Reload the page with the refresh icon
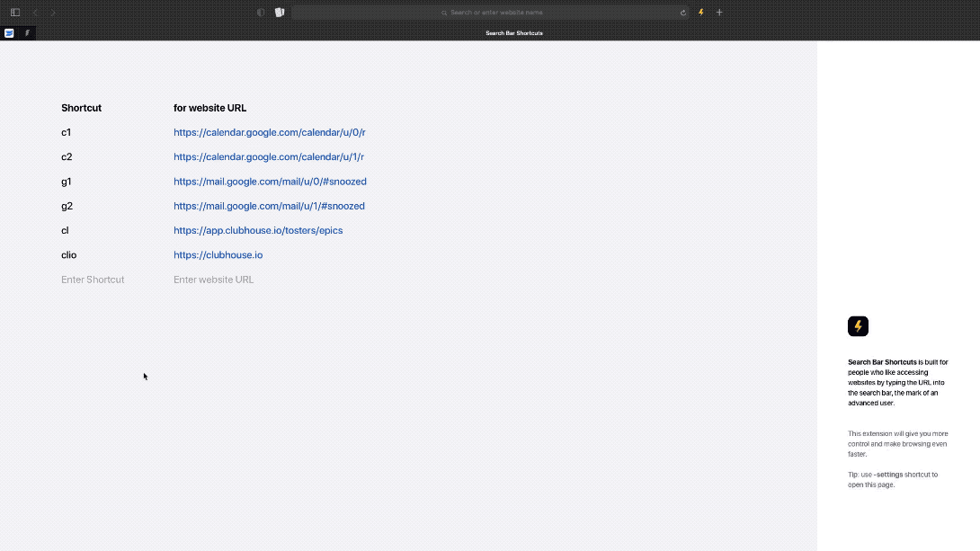 tap(683, 13)
